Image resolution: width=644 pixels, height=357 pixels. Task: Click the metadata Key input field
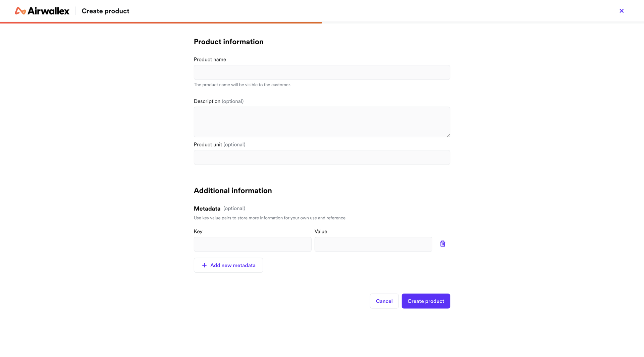point(252,244)
